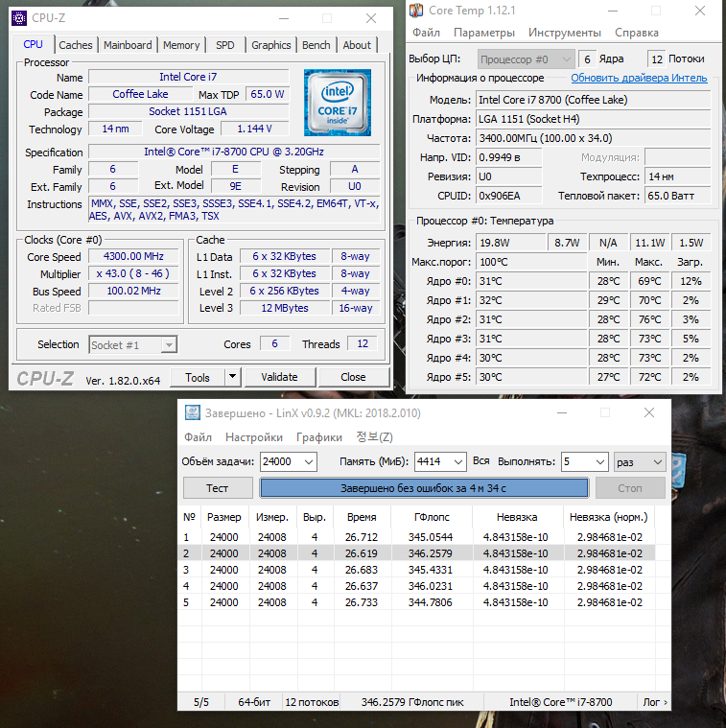Click the Тест button in LinX

[x=218, y=488]
